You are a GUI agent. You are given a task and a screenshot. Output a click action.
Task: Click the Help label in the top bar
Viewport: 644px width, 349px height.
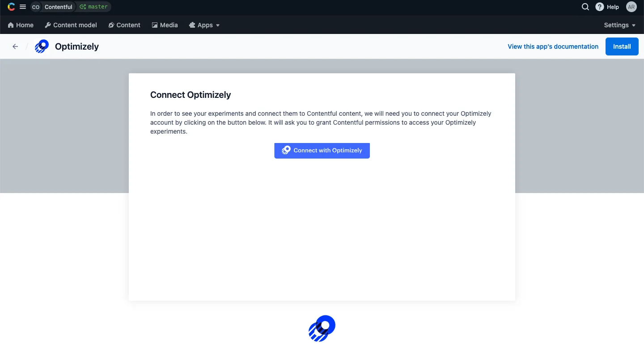[x=613, y=7]
